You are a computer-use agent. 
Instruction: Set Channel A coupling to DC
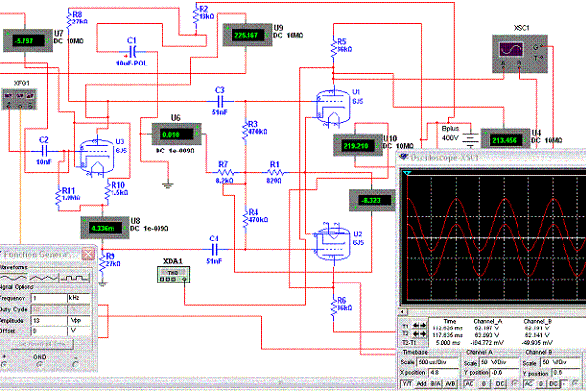500,383
